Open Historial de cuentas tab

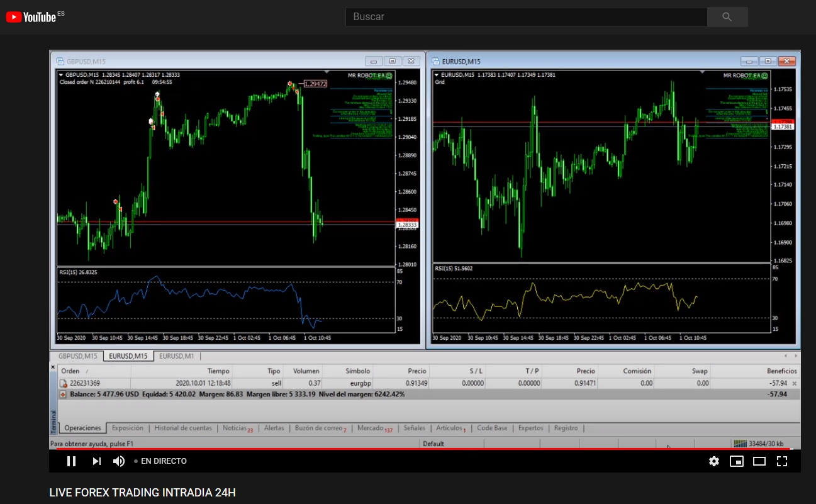(x=183, y=428)
